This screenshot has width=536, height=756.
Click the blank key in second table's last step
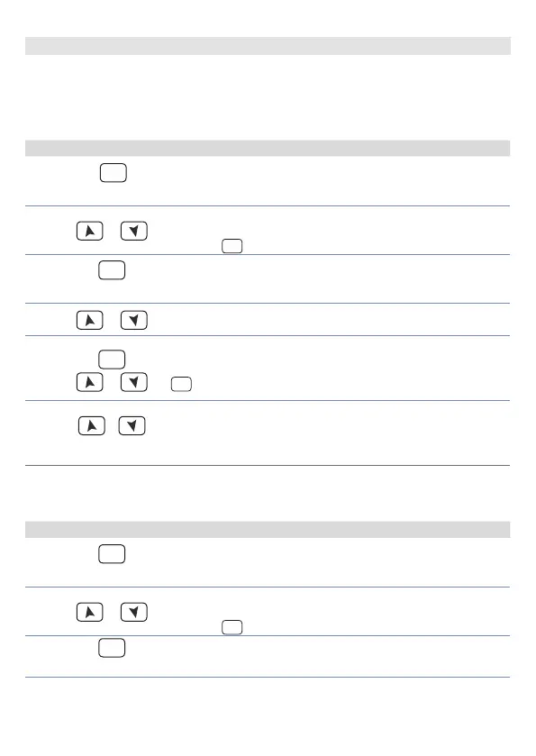tap(112, 648)
